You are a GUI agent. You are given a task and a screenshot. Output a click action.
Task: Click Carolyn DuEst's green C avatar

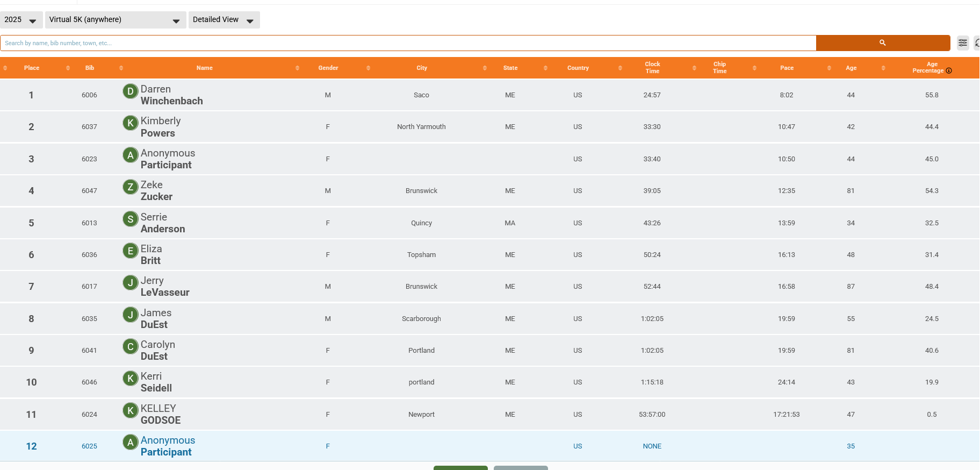point(130,347)
